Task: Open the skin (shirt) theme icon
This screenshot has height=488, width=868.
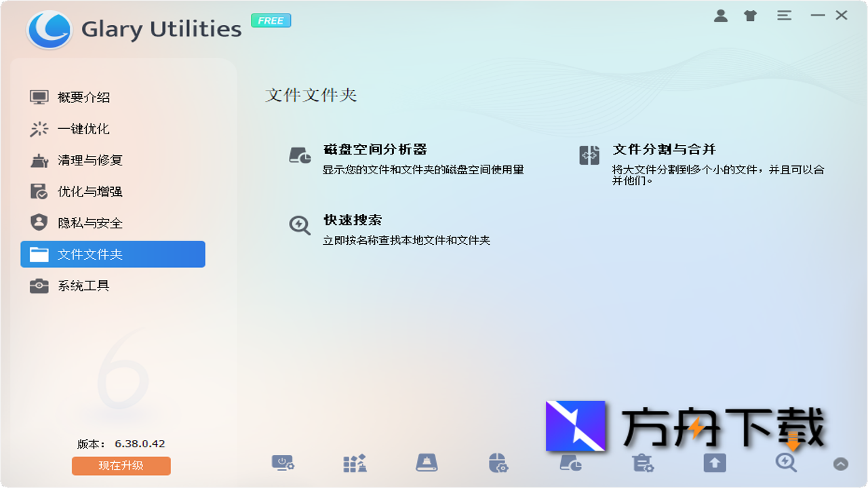Action: click(750, 16)
